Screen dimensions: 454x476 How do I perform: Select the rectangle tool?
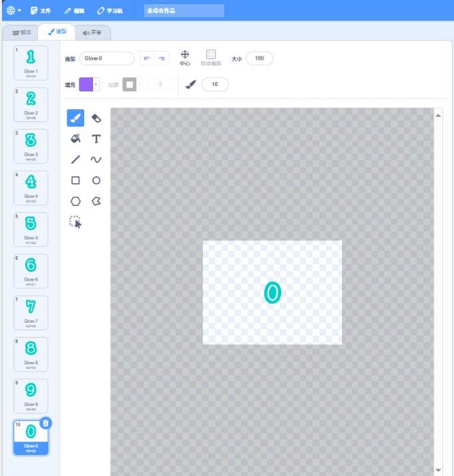click(x=75, y=180)
